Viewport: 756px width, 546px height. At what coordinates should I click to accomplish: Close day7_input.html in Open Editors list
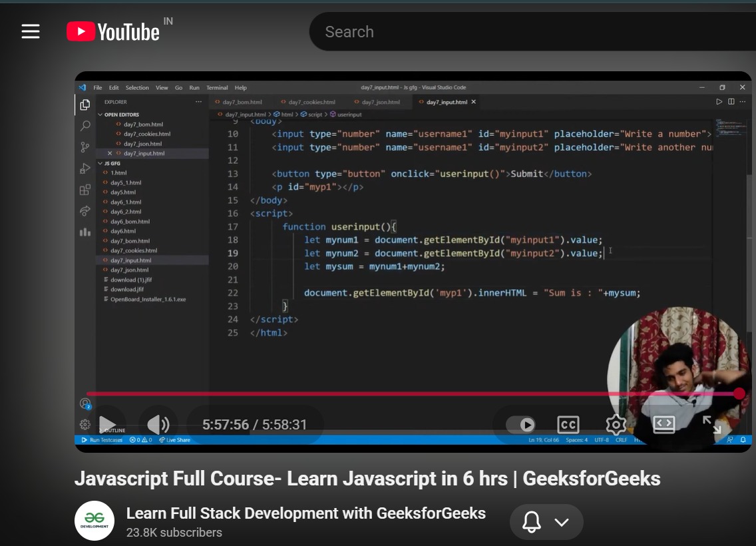pyautogui.click(x=110, y=153)
